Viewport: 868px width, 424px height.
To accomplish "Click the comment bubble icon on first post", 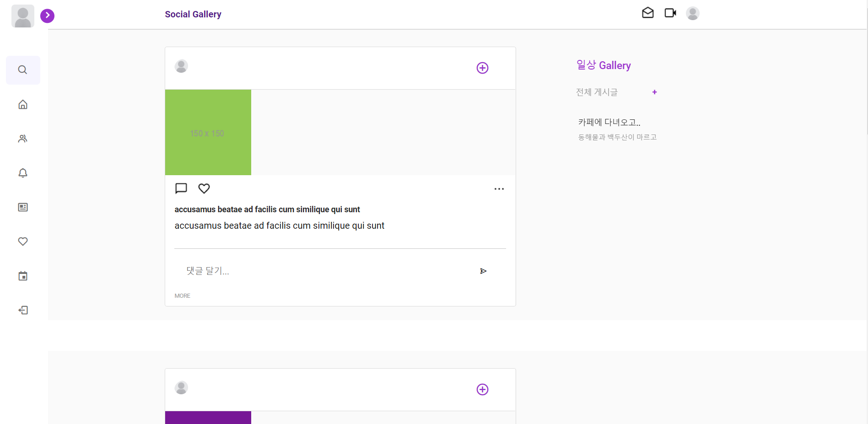I will 181,188.
